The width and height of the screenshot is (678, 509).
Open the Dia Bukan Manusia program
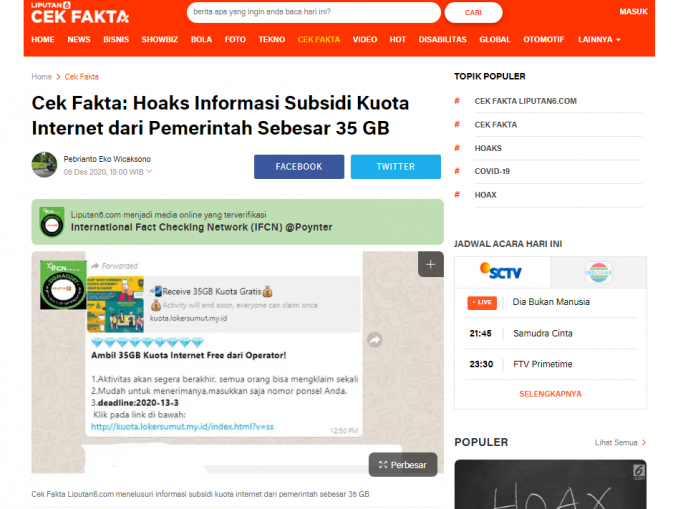551,302
